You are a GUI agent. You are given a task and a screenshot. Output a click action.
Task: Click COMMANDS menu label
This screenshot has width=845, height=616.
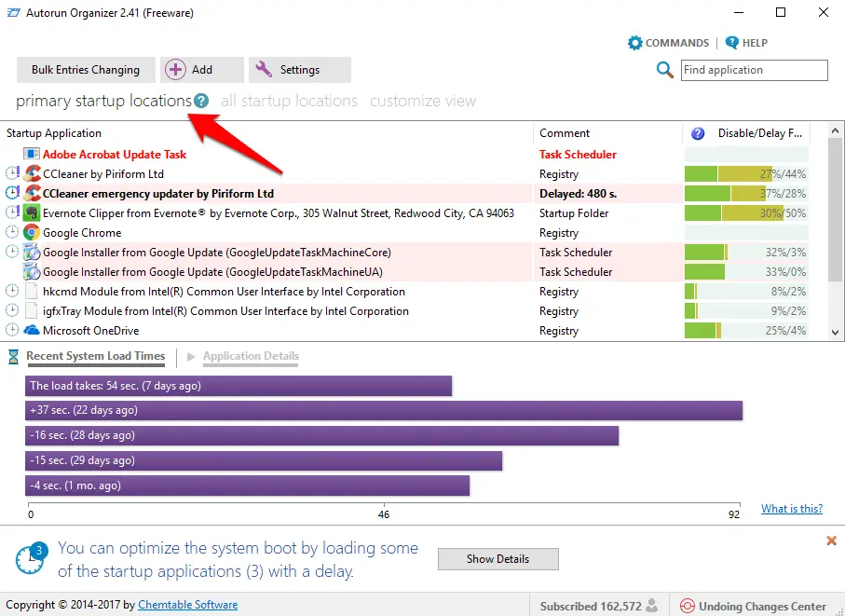(677, 43)
